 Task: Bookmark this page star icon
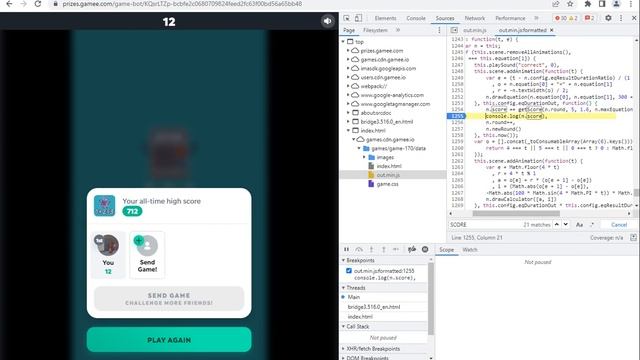(570, 4)
